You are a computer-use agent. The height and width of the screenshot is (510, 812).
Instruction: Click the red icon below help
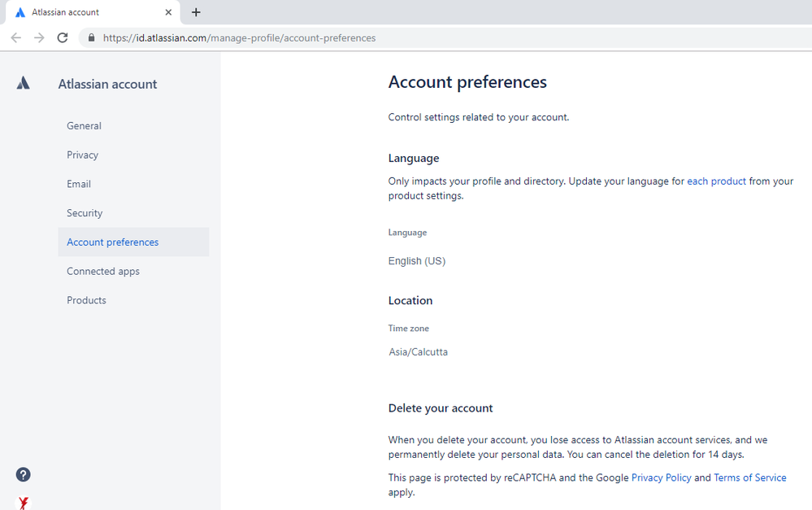pyautogui.click(x=23, y=503)
